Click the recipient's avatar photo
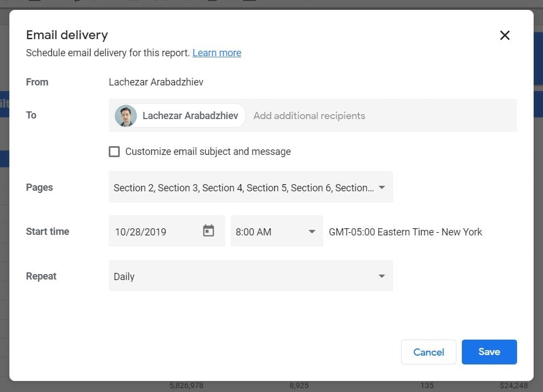The width and height of the screenshot is (543, 392). [126, 116]
